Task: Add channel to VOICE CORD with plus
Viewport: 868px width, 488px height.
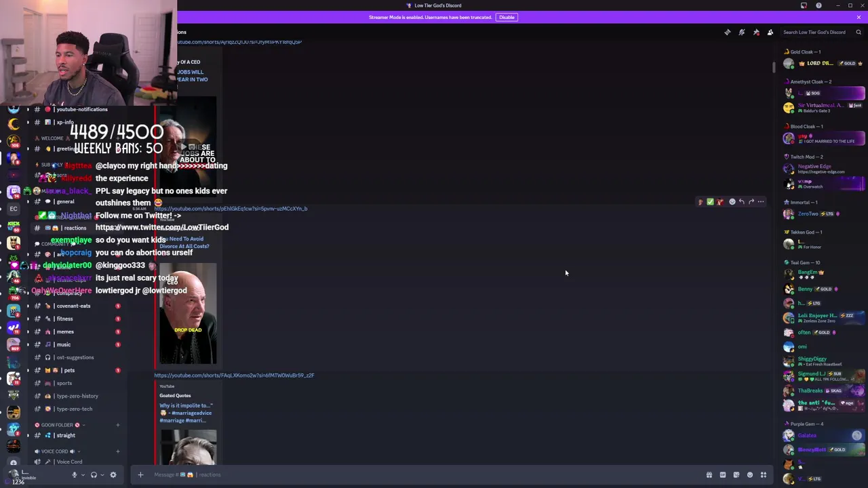Action: [x=117, y=451]
